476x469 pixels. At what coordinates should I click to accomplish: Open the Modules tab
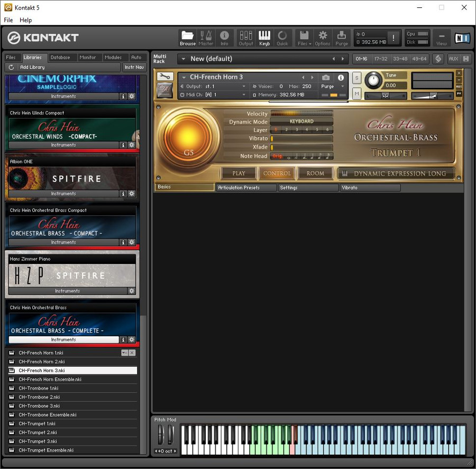(113, 57)
